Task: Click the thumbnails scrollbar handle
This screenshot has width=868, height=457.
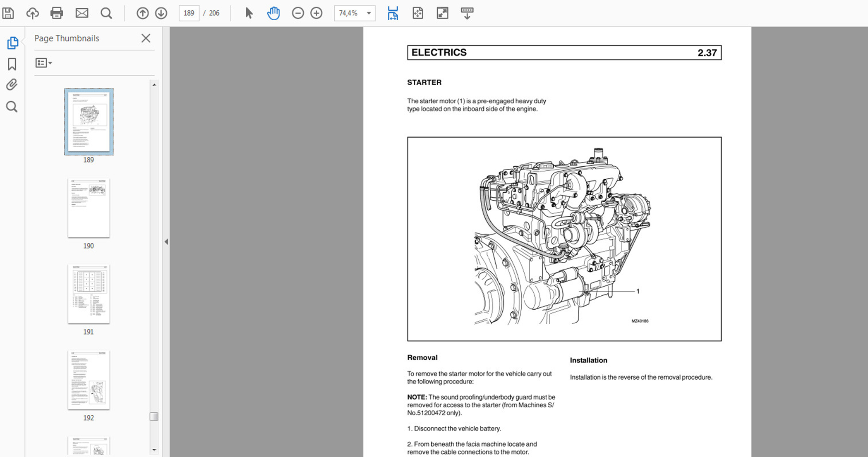Action: (154, 416)
